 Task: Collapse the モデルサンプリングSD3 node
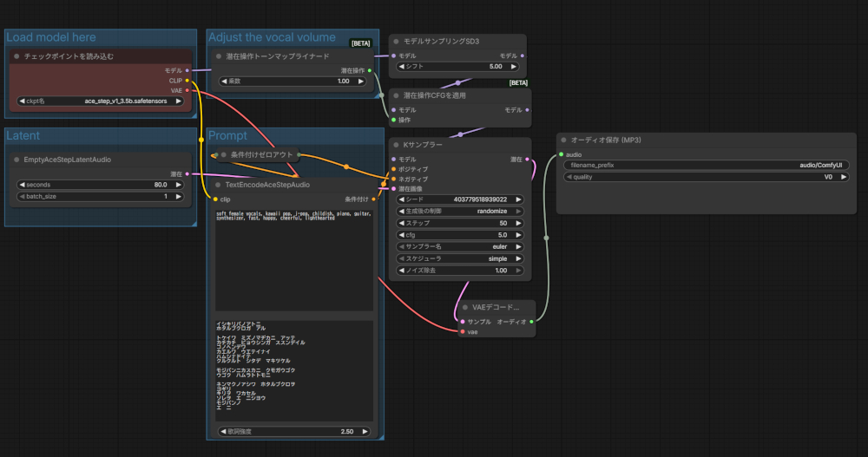397,41
